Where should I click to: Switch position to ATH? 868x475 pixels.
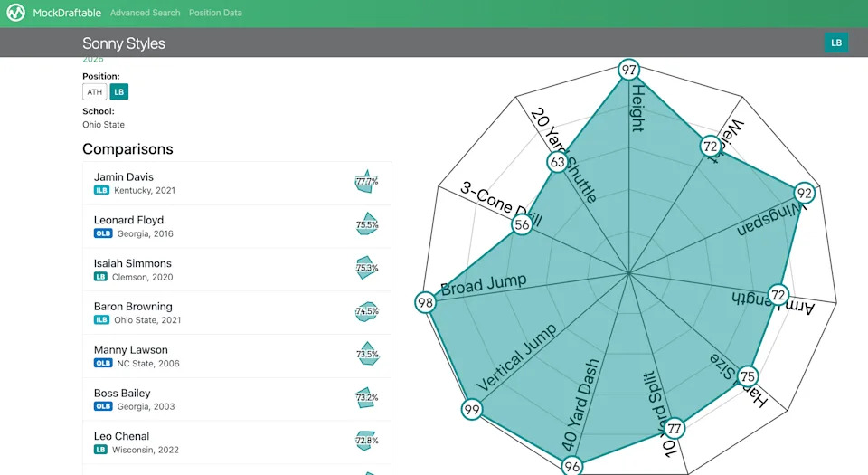click(93, 92)
